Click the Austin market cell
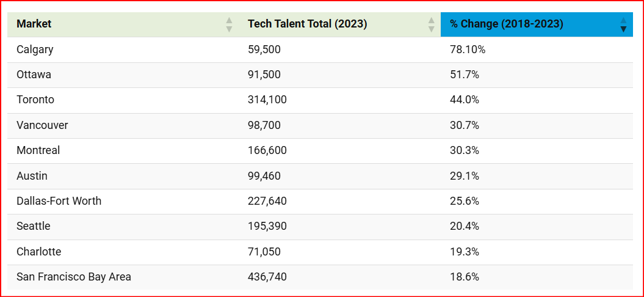The width and height of the screenshot is (644, 297). point(32,176)
